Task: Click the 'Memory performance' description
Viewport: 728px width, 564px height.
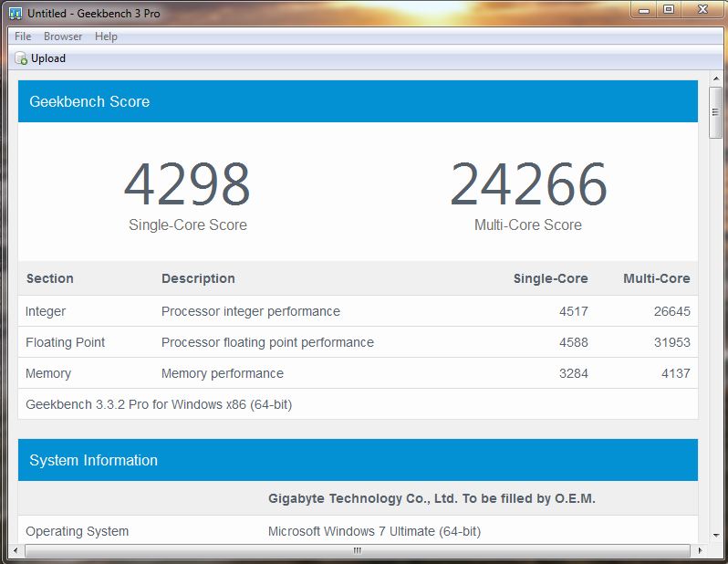Action: click(223, 373)
